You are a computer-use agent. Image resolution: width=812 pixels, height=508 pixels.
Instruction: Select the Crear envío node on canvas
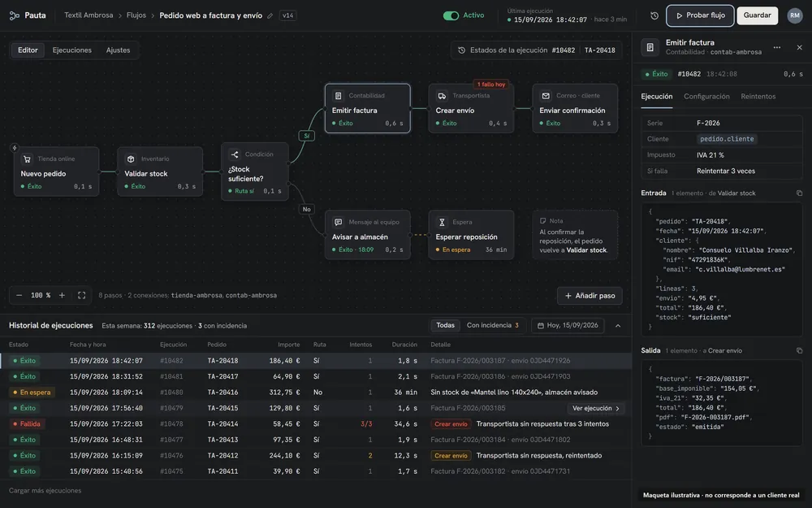point(471,108)
